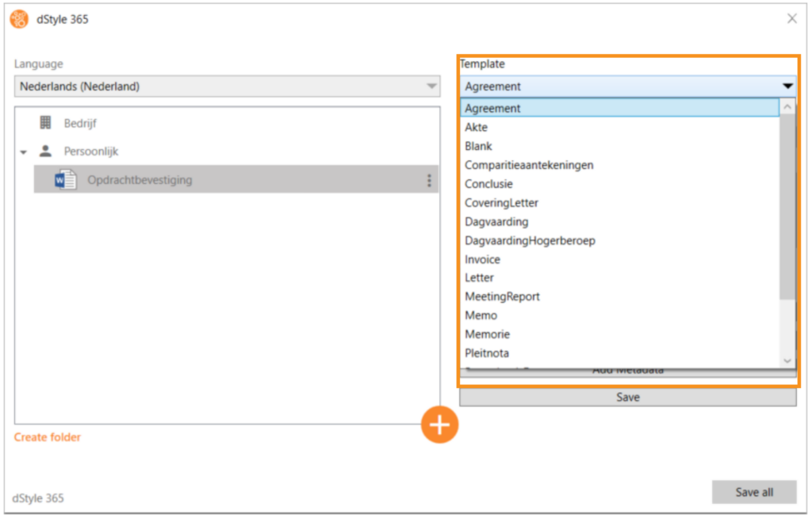The height and width of the screenshot is (519, 812).
Task: Click the Word document icon of Opdrachtbevestiging
Action: click(x=66, y=180)
